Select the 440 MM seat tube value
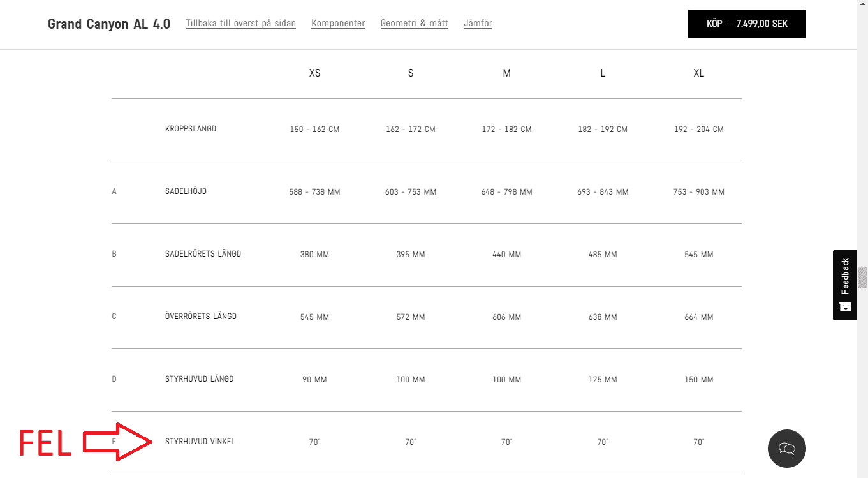 pos(506,255)
